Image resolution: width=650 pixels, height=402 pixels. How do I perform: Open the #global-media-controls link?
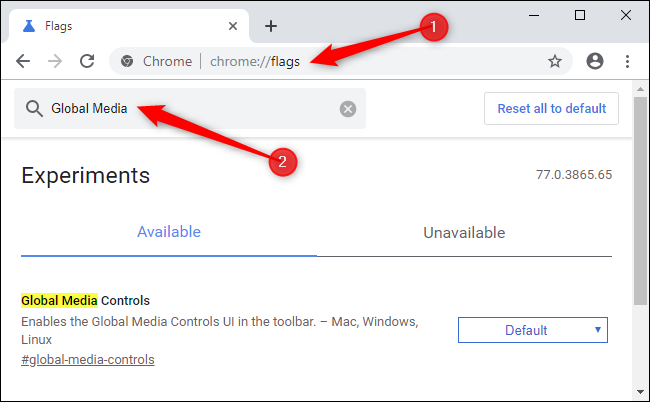coord(88,360)
